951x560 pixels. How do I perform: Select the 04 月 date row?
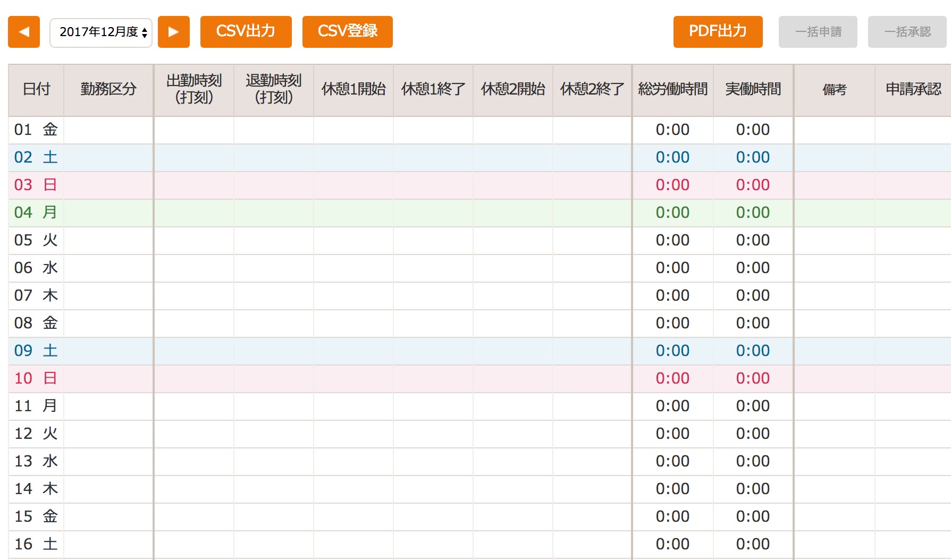point(479,213)
